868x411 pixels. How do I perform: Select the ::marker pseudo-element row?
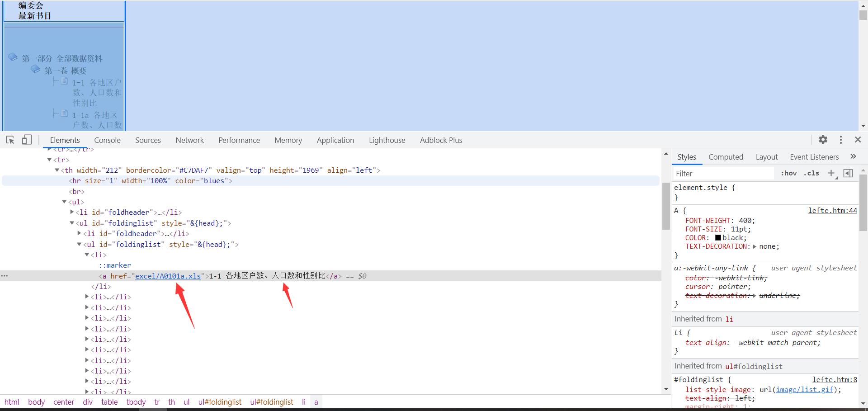click(115, 265)
